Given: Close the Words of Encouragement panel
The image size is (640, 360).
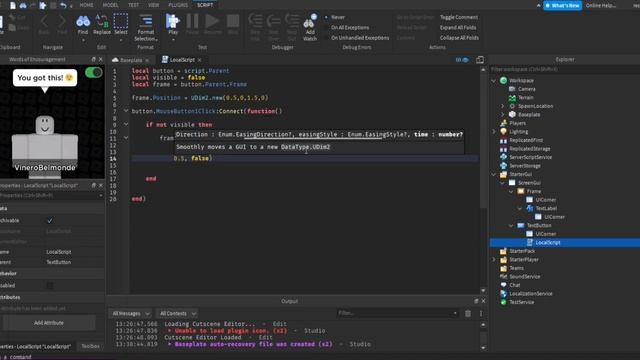Looking at the screenshot, I should pos(101,59).
